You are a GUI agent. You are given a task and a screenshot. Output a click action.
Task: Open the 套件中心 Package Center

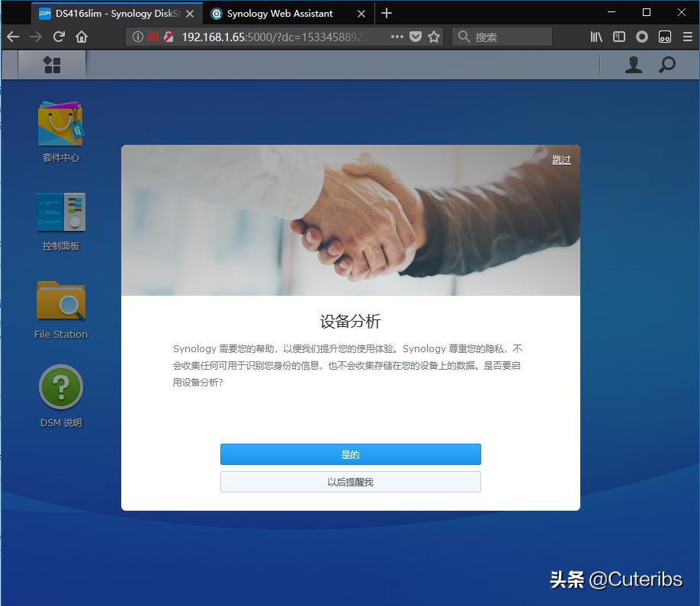(x=60, y=123)
